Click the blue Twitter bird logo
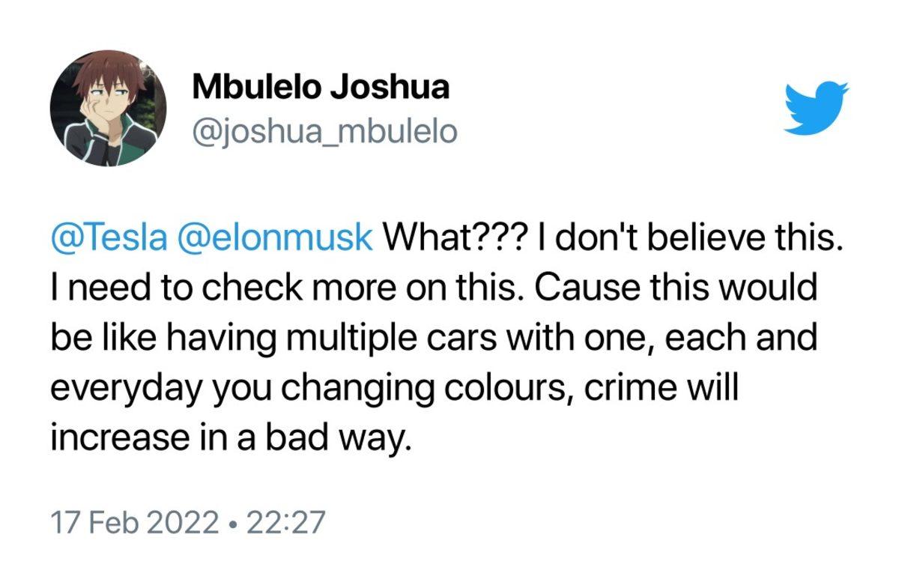The width and height of the screenshot is (899, 588). (817, 109)
